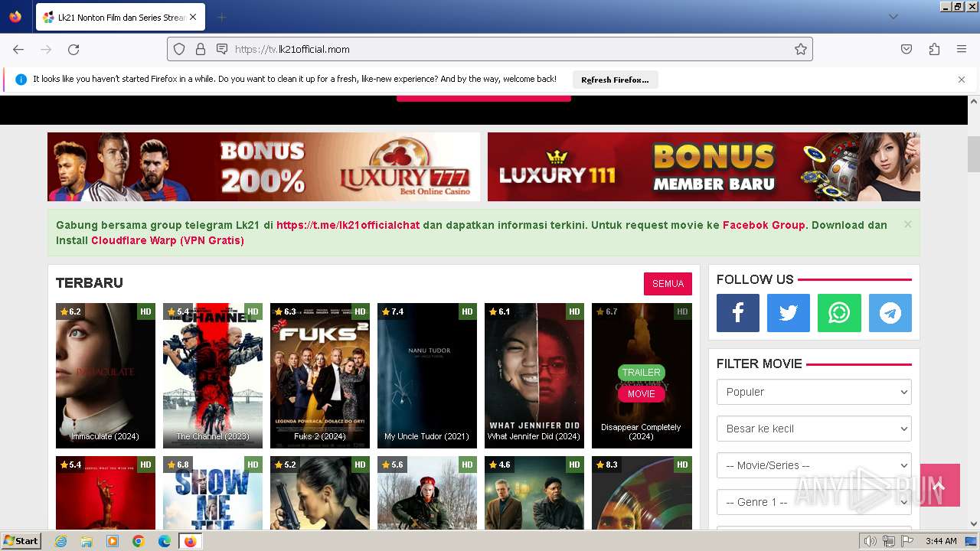
Task: Open the Fuks 2 (2024) poster
Action: [320, 376]
